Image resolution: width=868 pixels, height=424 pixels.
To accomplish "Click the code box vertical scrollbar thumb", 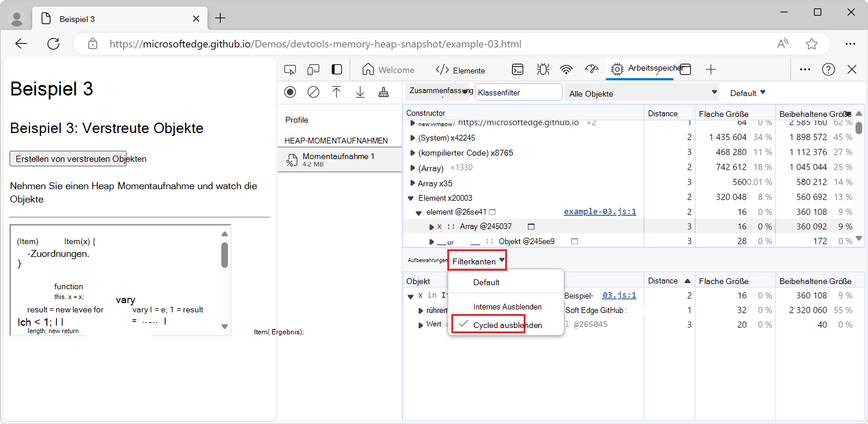I will (x=225, y=255).
